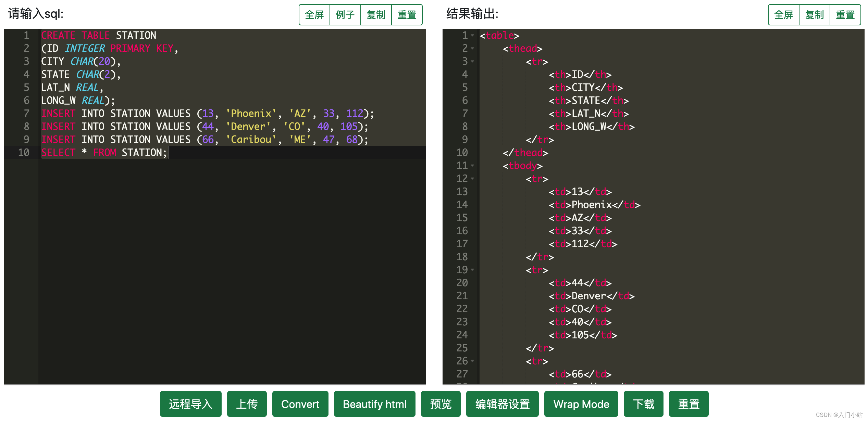Enter fullscreen with 全屏 on result output
This screenshot has width=868, height=421.
coord(783,15)
